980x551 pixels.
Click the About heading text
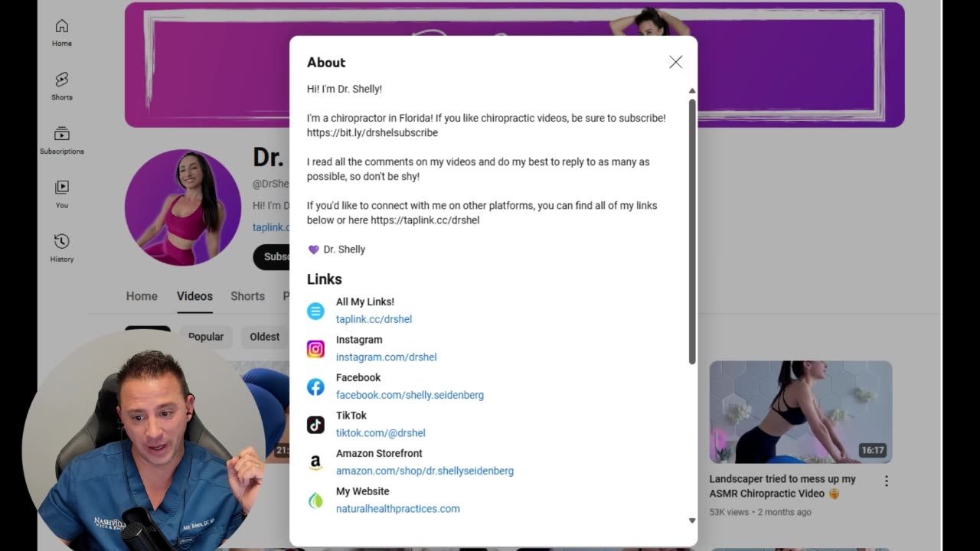[x=326, y=63]
